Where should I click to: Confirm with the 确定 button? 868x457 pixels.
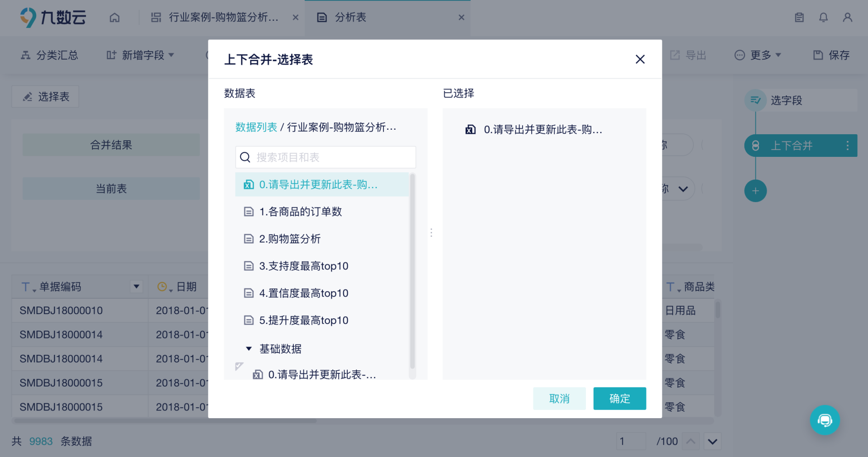[619, 399]
